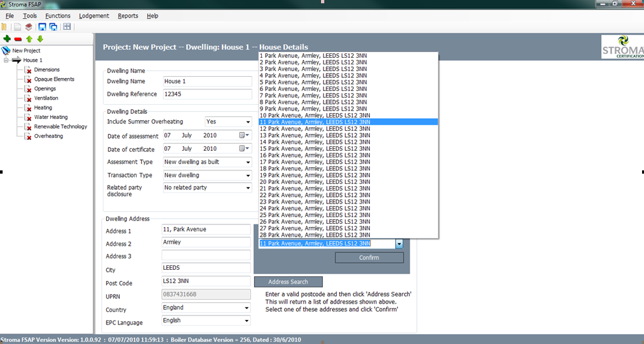The image size is (644, 344).
Task: Open the Country dropdown
Action: click(246, 308)
